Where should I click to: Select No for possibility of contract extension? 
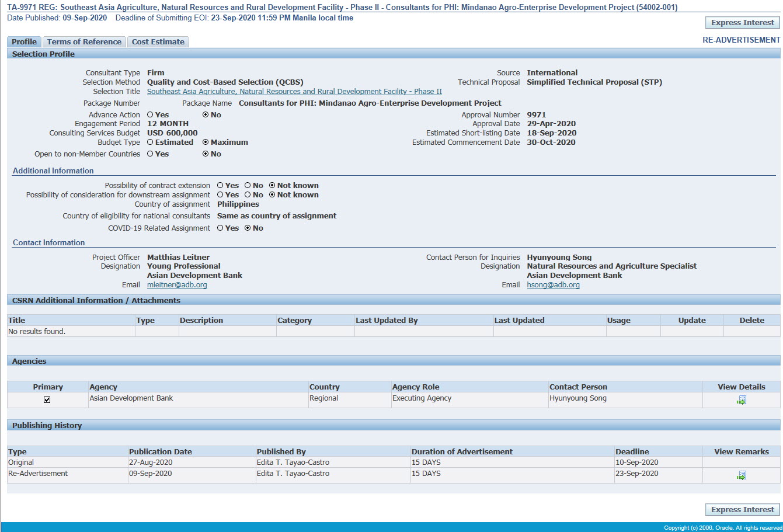pyautogui.click(x=248, y=186)
